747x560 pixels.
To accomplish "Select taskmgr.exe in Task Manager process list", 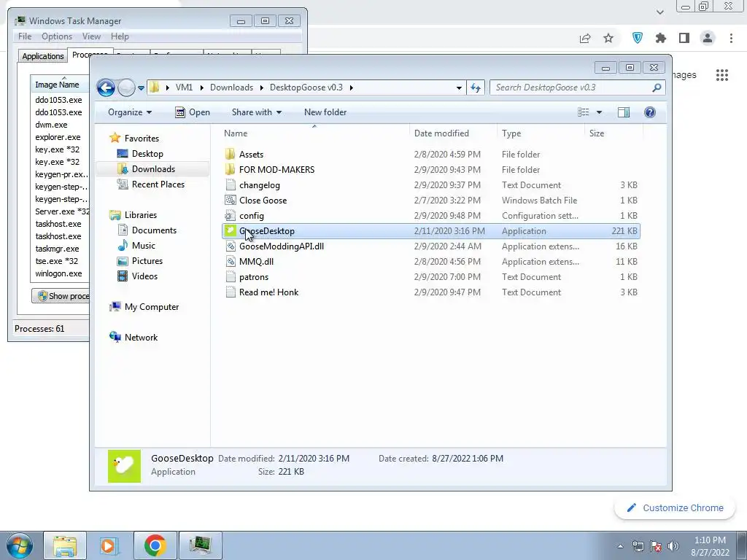I will [57, 249].
